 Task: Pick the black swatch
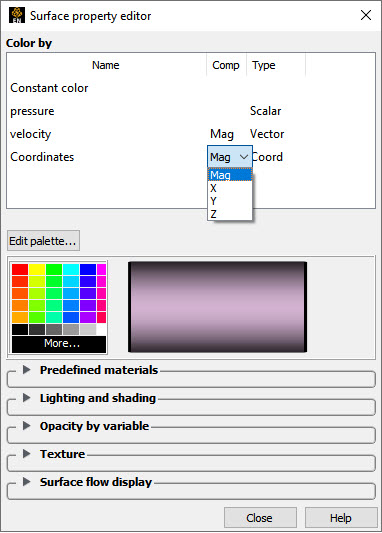point(20,329)
